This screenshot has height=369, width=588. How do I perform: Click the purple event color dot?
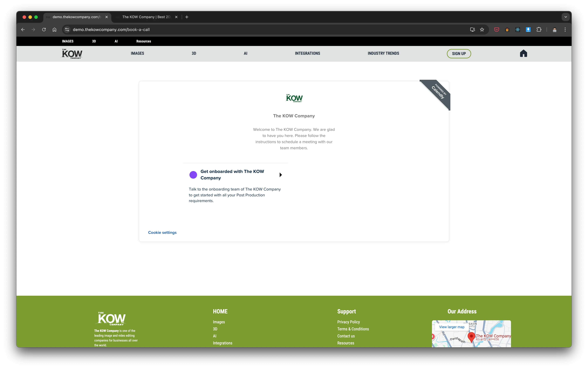[193, 175]
